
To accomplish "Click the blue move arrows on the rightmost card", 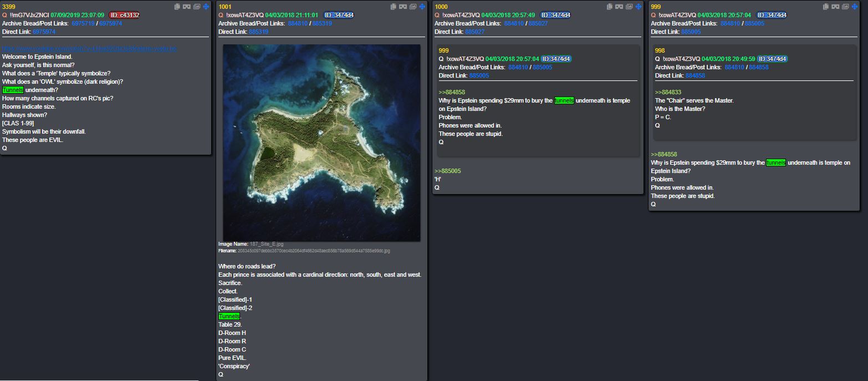I will (854, 7).
